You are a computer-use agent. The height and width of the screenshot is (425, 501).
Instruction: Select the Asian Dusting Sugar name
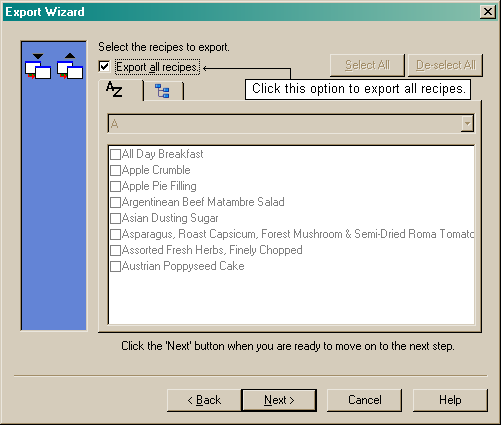point(170,218)
